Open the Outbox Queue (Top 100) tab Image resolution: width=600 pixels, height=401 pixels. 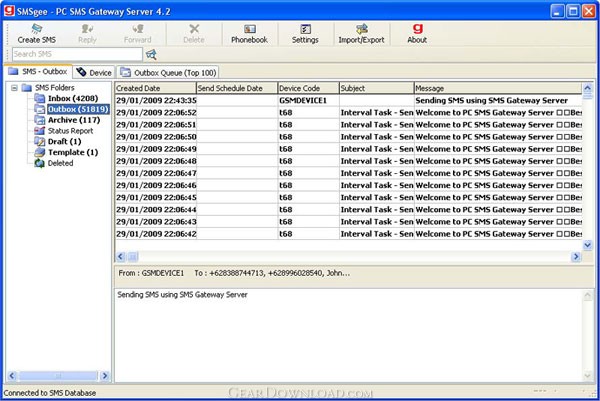[x=168, y=72]
